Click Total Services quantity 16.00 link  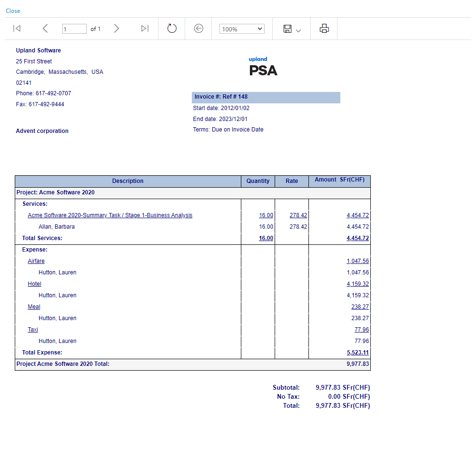coord(266,238)
